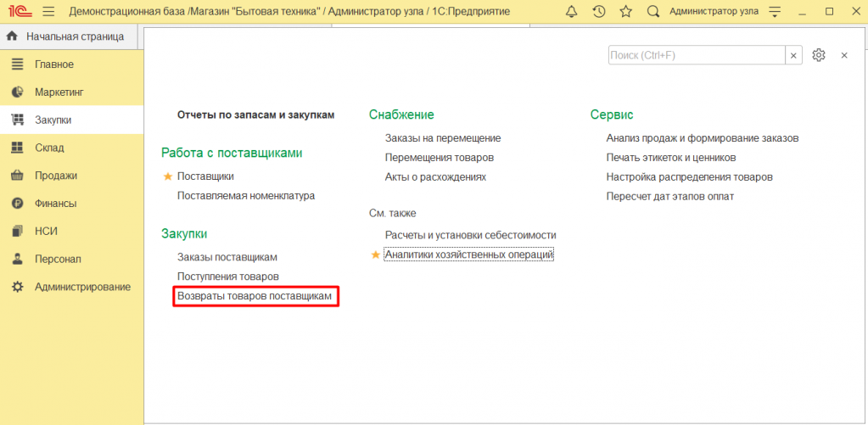The width and height of the screenshot is (868, 425).
Task: Clear the search field with X
Action: pos(793,55)
